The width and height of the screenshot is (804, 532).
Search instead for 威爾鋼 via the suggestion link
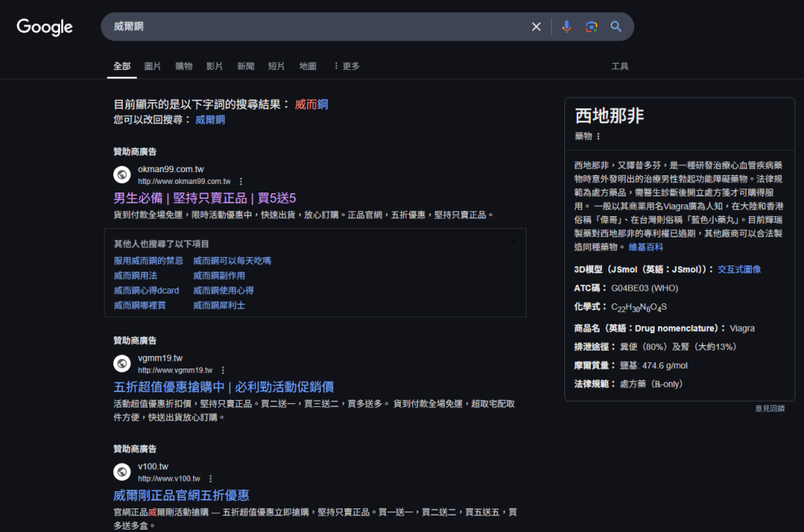click(209, 119)
